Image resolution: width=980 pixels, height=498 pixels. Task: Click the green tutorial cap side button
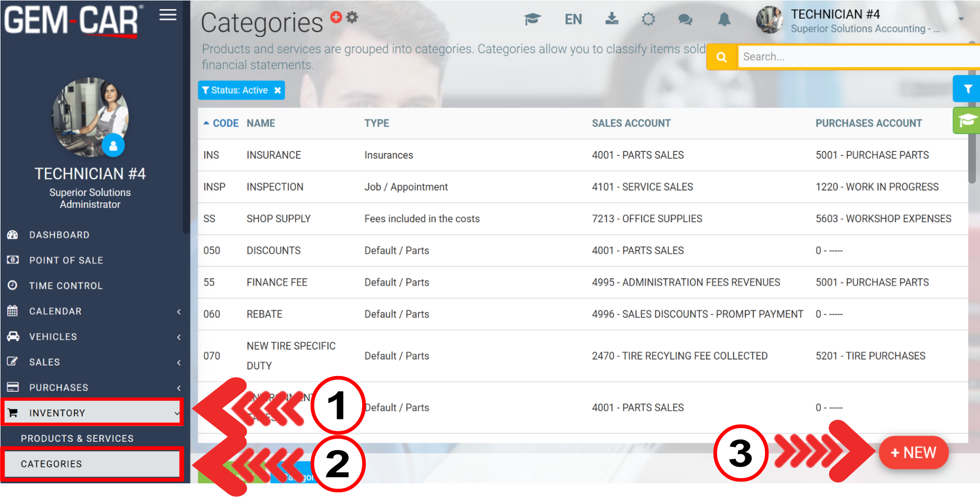(x=966, y=121)
